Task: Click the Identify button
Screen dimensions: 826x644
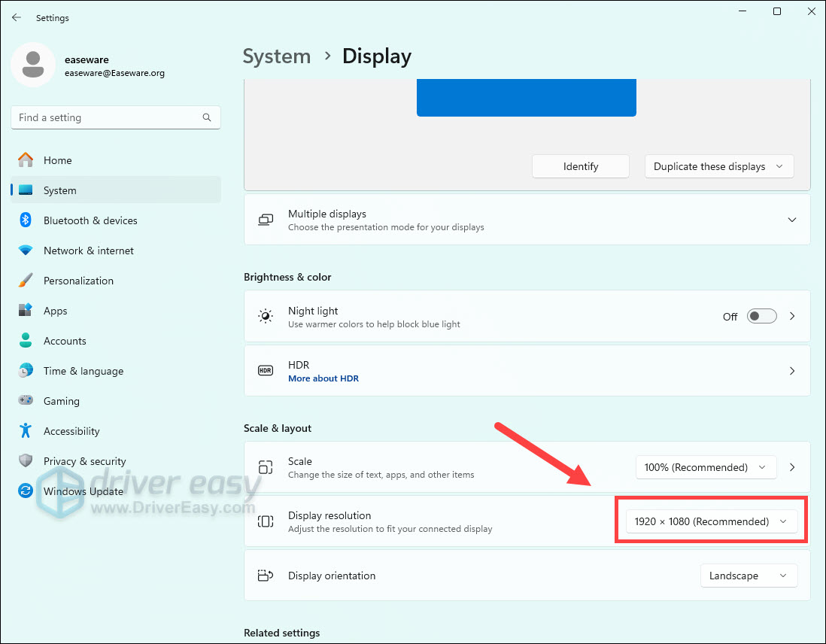Action: [580, 166]
